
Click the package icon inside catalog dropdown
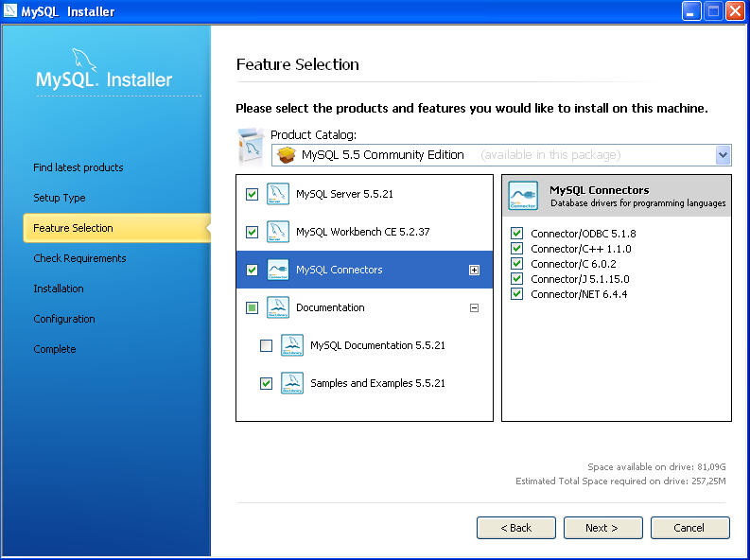[x=286, y=155]
